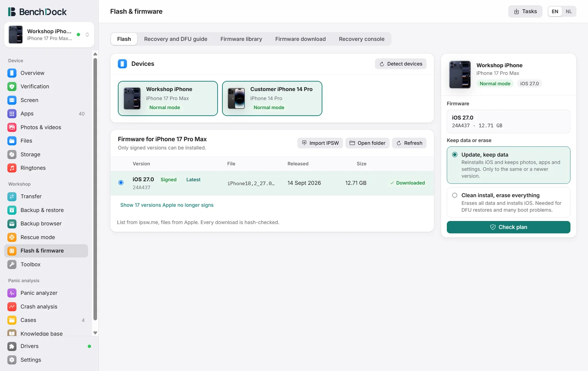Switch language to EN
The height and width of the screenshot is (371, 588).
click(x=555, y=11)
